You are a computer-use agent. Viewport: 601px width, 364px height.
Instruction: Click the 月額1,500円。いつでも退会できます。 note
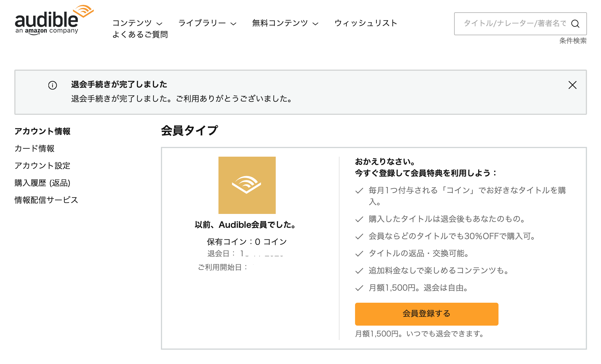pyautogui.click(x=420, y=334)
